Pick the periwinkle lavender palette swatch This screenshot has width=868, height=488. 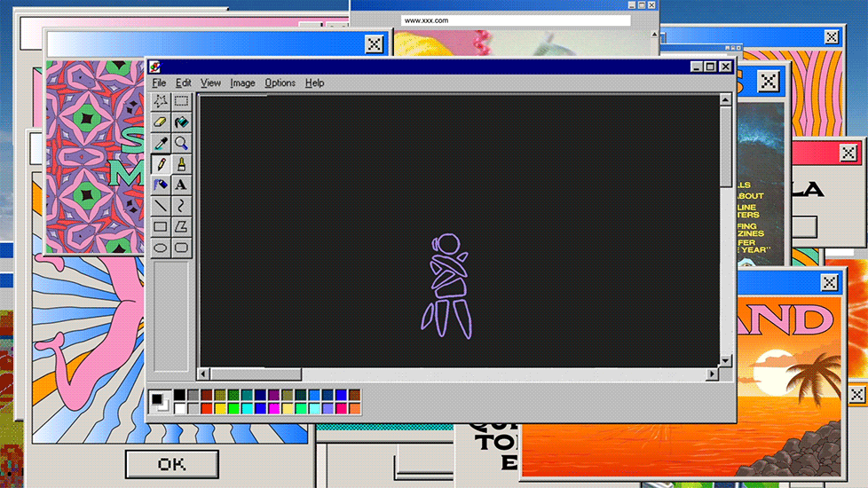click(x=327, y=408)
